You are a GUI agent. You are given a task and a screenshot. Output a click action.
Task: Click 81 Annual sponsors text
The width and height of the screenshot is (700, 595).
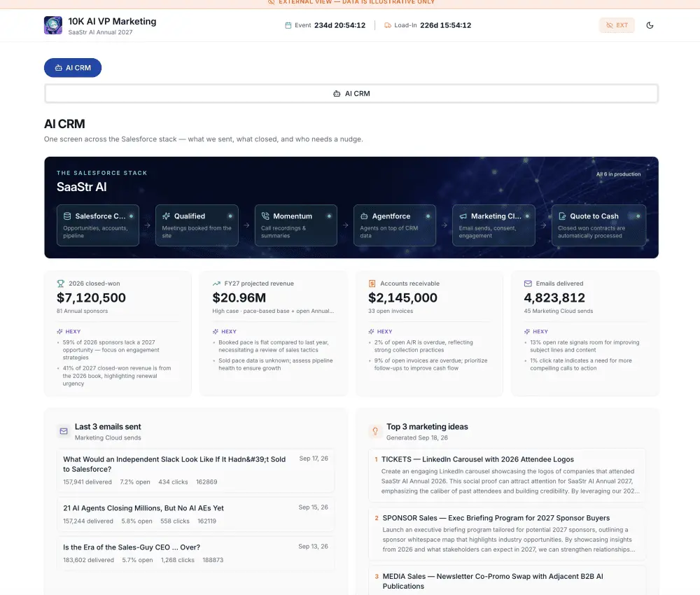[82, 311]
